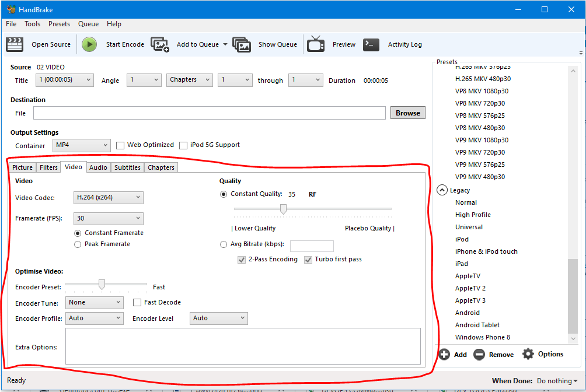Enable the Fast Decode checkbox
Image resolution: width=586 pixels, height=392 pixels.
pyautogui.click(x=137, y=302)
